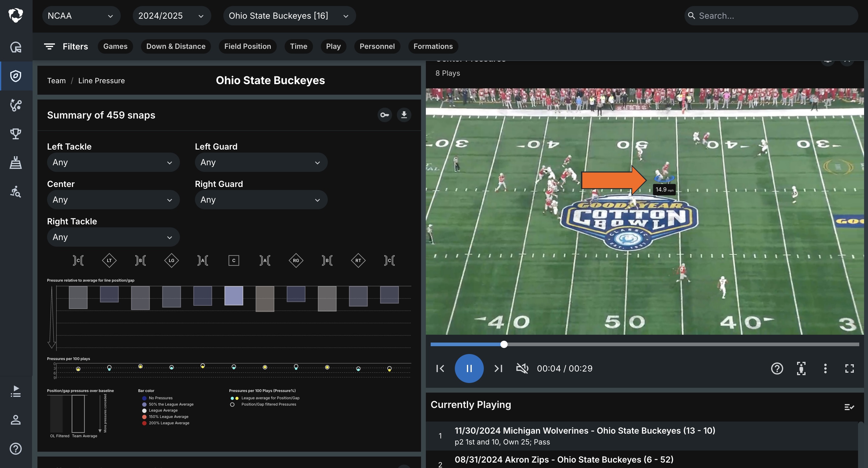Select the RG diamond position icon
868x468 pixels.
tap(296, 261)
